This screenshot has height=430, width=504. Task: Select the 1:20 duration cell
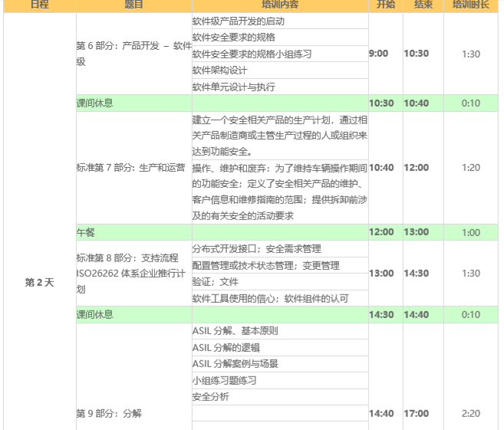coord(471,167)
